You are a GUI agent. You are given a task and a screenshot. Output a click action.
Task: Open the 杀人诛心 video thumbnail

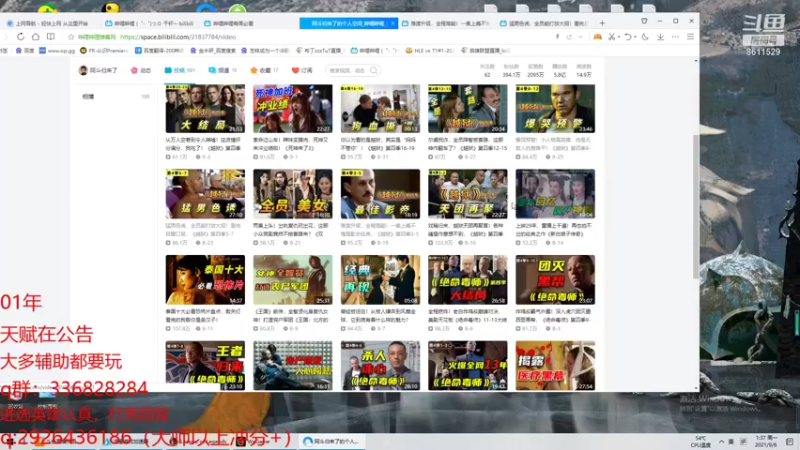point(380,365)
